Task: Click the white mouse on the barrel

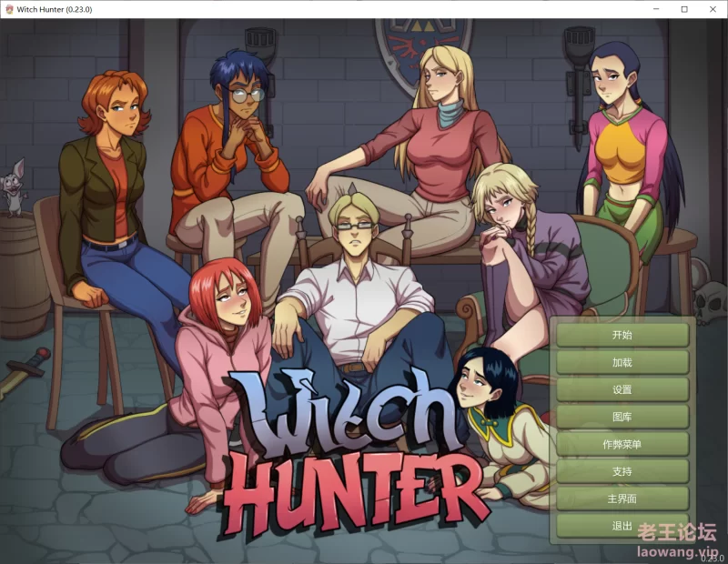Action: click(x=15, y=188)
